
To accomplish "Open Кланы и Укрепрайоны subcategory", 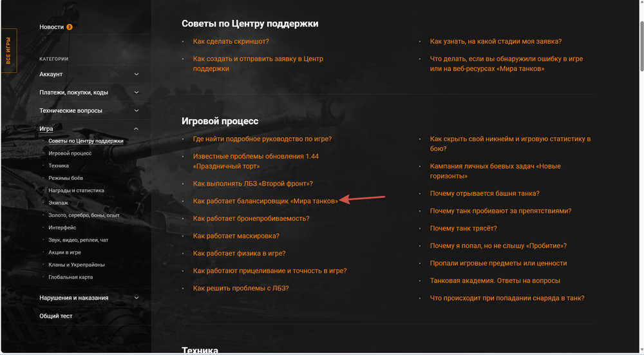I will click(x=77, y=265).
